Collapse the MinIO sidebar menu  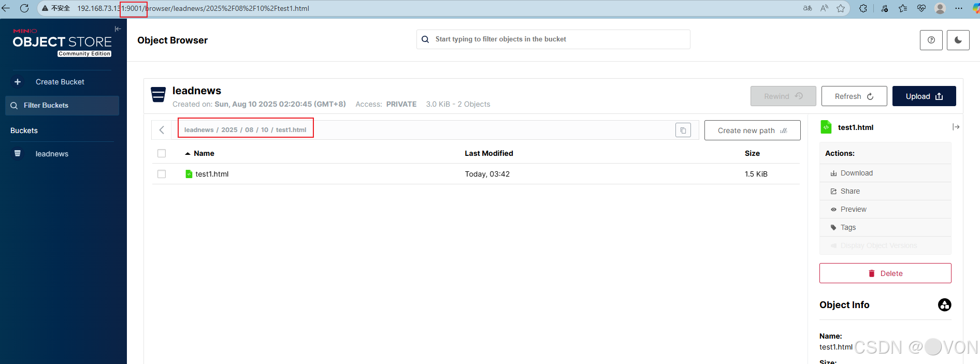[118, 29]
